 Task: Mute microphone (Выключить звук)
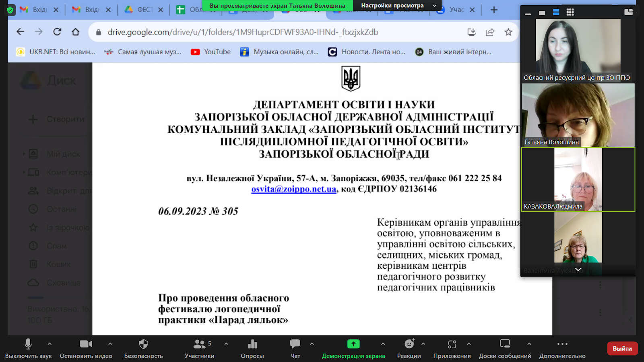(28, 348)
